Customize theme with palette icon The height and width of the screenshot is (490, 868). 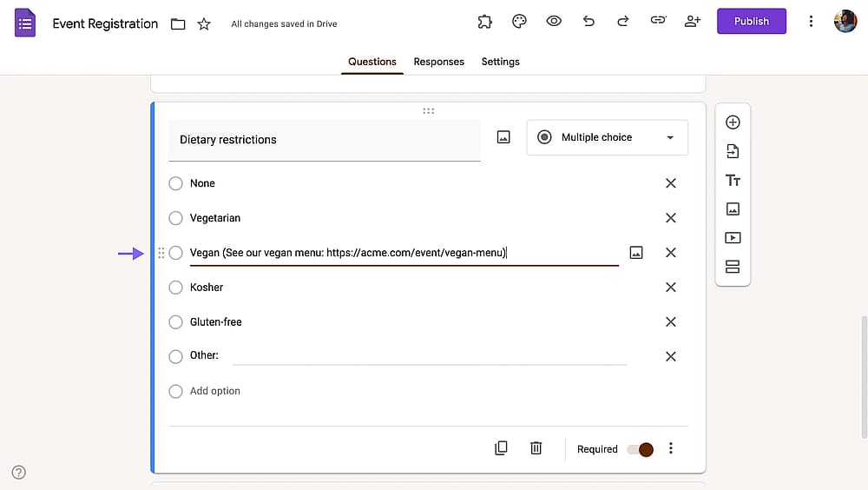(x=519, y=22)
